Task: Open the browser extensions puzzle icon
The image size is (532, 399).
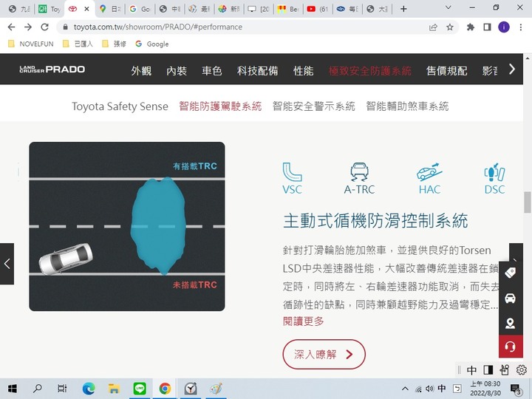Action: coord(470,27)
